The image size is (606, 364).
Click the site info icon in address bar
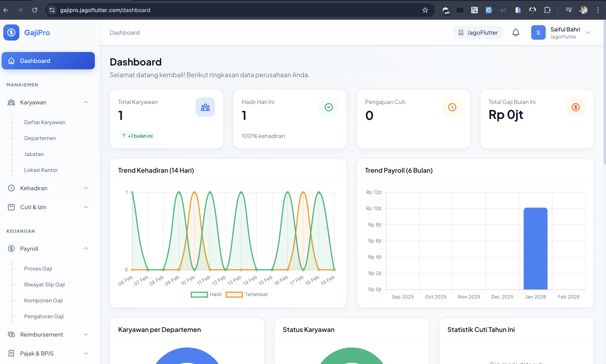tap(52, 10)
